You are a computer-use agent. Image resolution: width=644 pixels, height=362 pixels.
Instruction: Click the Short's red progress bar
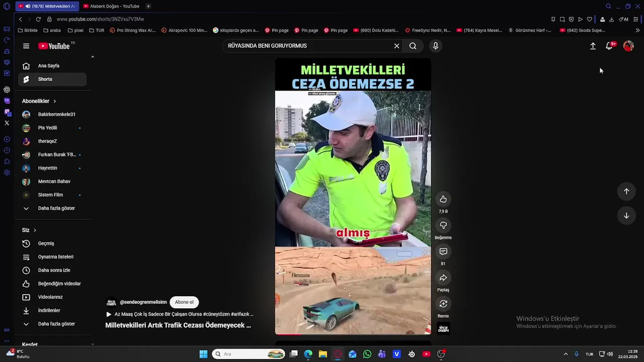coord(353,334)
